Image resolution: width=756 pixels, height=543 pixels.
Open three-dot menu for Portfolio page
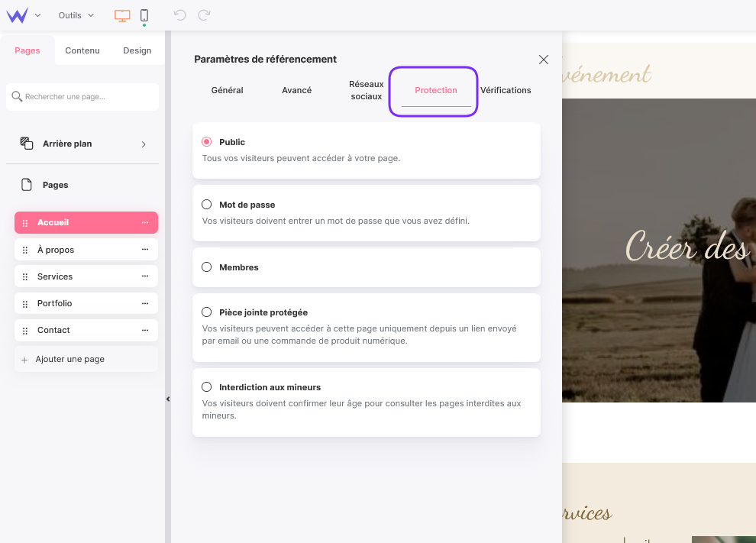(145, 303)
